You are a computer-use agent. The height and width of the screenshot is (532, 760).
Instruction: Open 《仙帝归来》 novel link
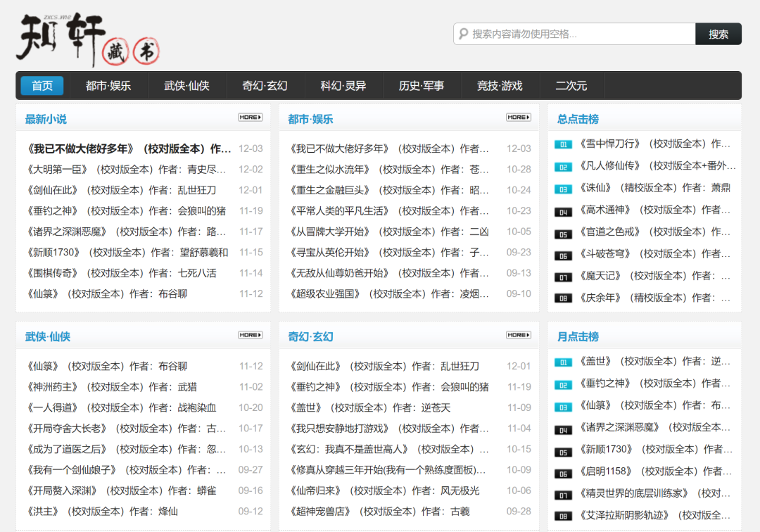click(x=384, y=490)
